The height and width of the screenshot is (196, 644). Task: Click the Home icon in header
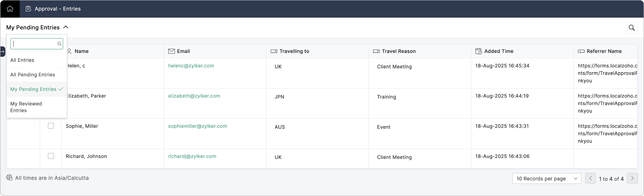pos(10,9)
